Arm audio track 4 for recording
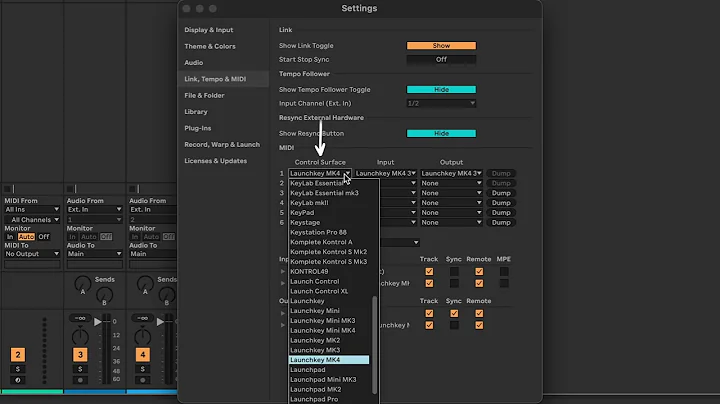 click(x=142, y=380)
